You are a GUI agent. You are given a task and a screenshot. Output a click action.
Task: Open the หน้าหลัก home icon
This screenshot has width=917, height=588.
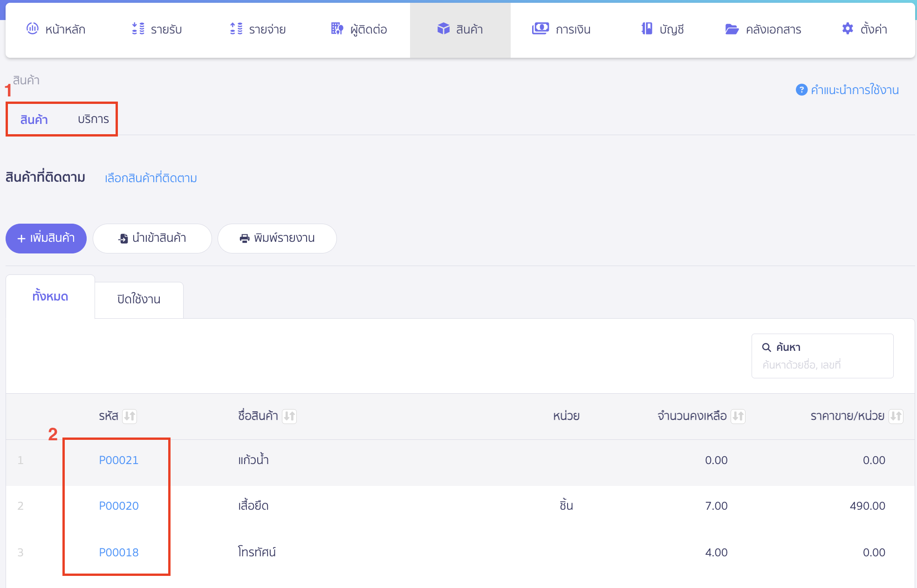pos(32,29)
